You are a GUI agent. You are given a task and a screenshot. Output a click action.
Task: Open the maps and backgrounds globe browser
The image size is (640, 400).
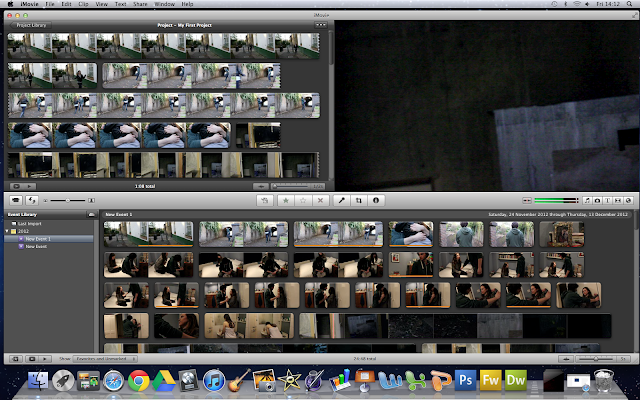[628, 200]
